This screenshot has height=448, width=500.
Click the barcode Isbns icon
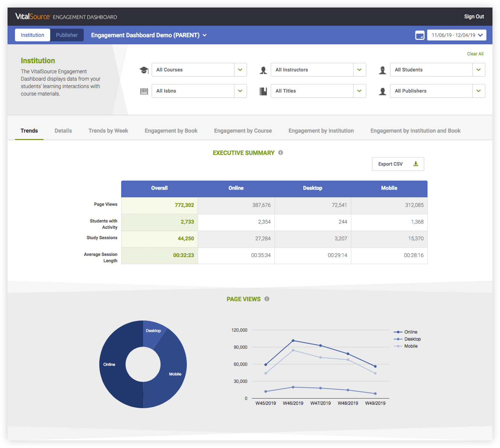click(x=144, y=91)
